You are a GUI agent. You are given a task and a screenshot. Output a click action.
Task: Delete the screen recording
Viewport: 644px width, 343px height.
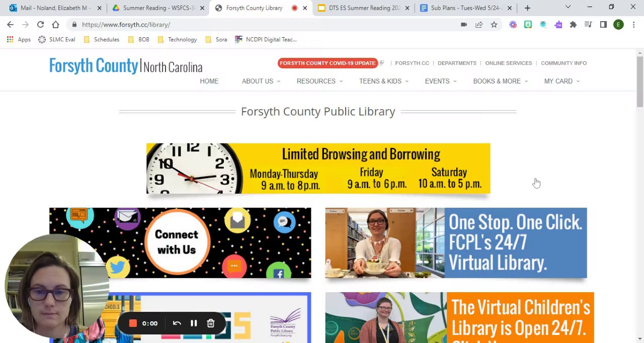click(x=211, y=323)
